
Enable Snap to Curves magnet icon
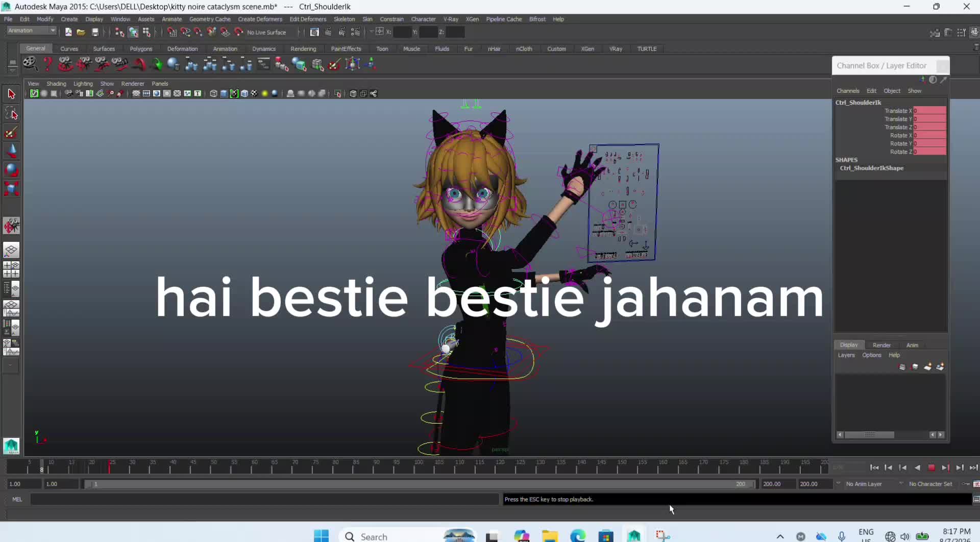coord(185,32)
